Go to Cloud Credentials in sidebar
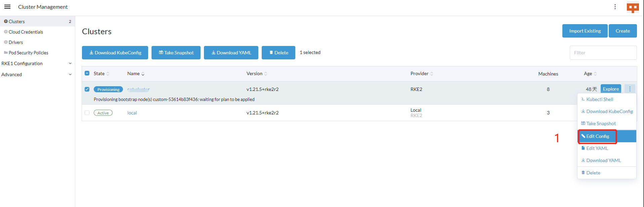The height and width of the screenshot is (207, 644). 37,32
